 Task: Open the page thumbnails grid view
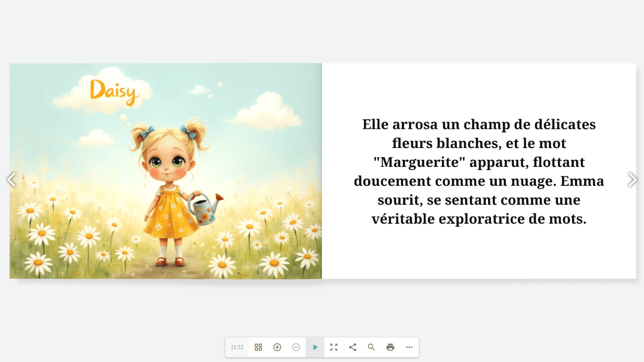point(258,347)
